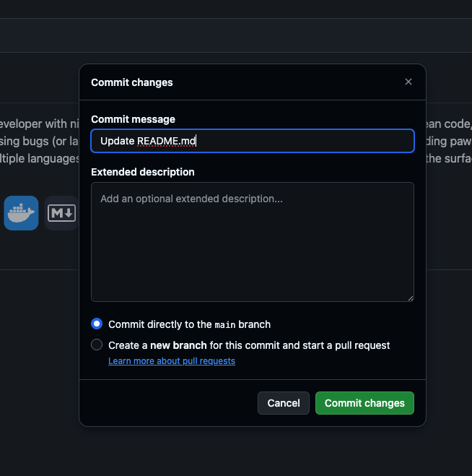Click the Commit message field label

tap(133, 119)
